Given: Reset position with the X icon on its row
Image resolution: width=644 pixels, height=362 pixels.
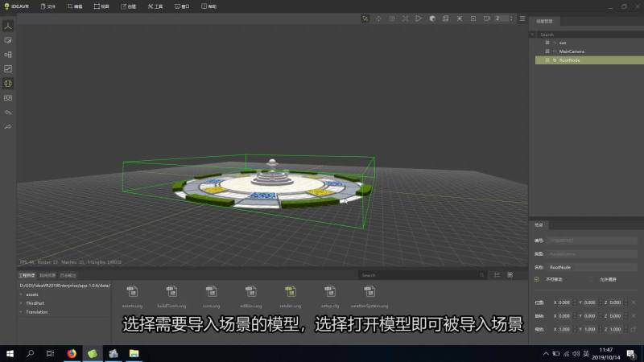Looking at the screenshot, I should point(634,302).
